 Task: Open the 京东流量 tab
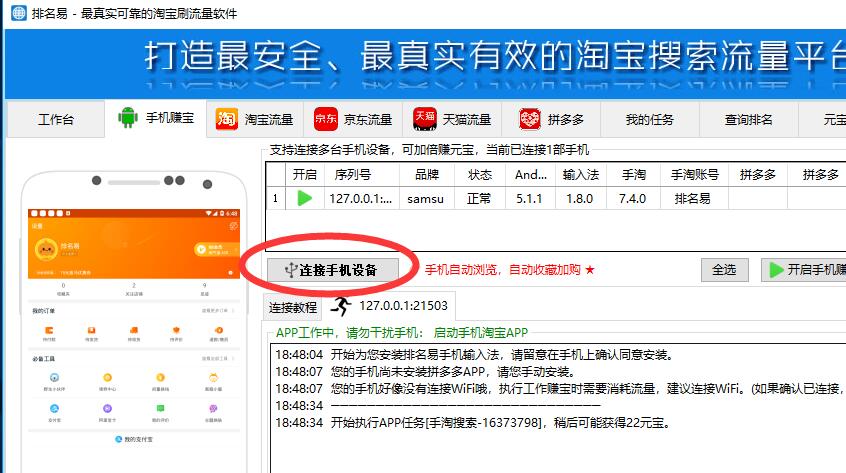pyautogui.click(x=353, y=119)
